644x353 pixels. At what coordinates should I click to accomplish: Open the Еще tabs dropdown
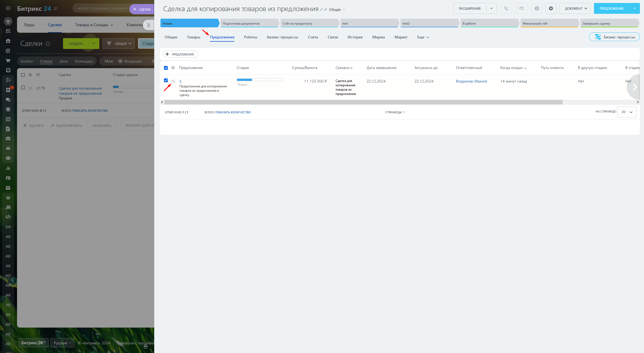pyautogui.click(x=423, y=37)
